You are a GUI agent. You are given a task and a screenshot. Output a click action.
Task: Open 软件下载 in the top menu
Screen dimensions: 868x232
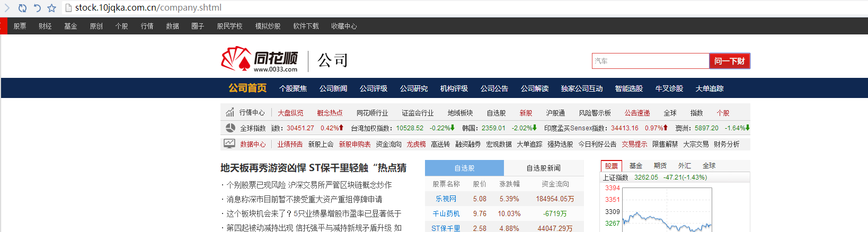point(306,26)
